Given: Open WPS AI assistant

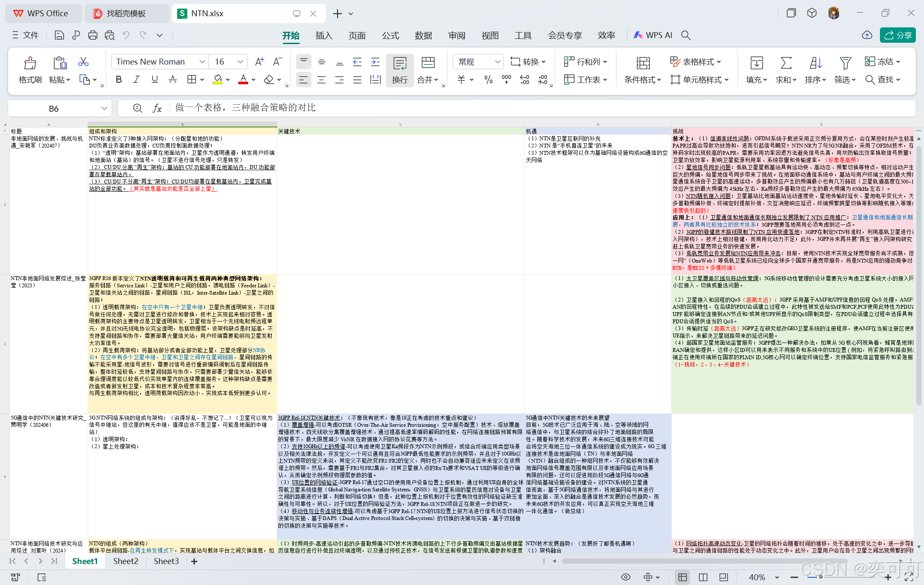Looking at the screenshot, I should point(653,35).
